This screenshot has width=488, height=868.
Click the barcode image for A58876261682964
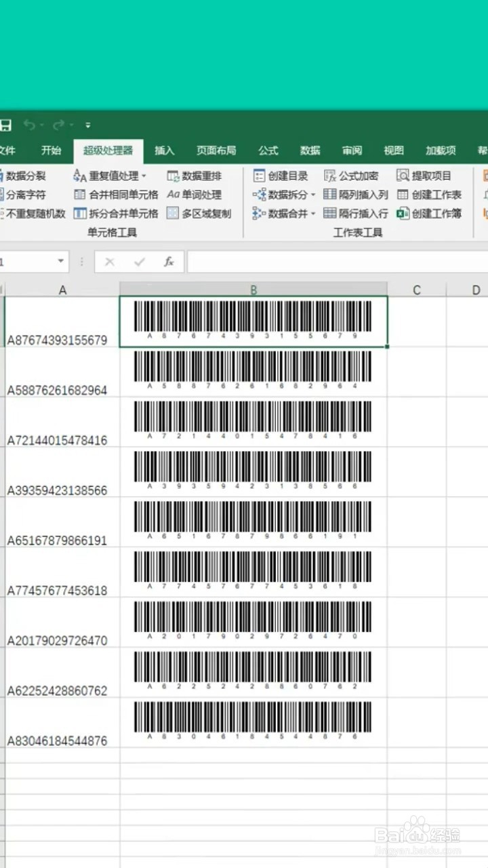pos(253,370)
